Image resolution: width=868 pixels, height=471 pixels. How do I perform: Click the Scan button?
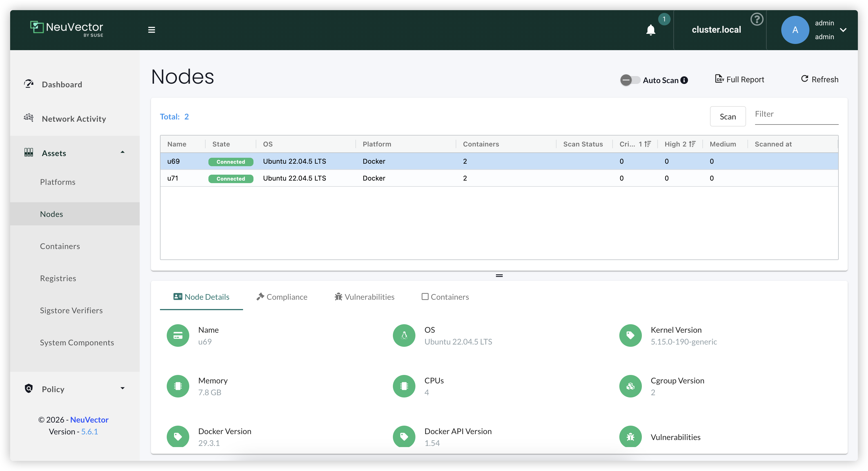pos(728,117)
